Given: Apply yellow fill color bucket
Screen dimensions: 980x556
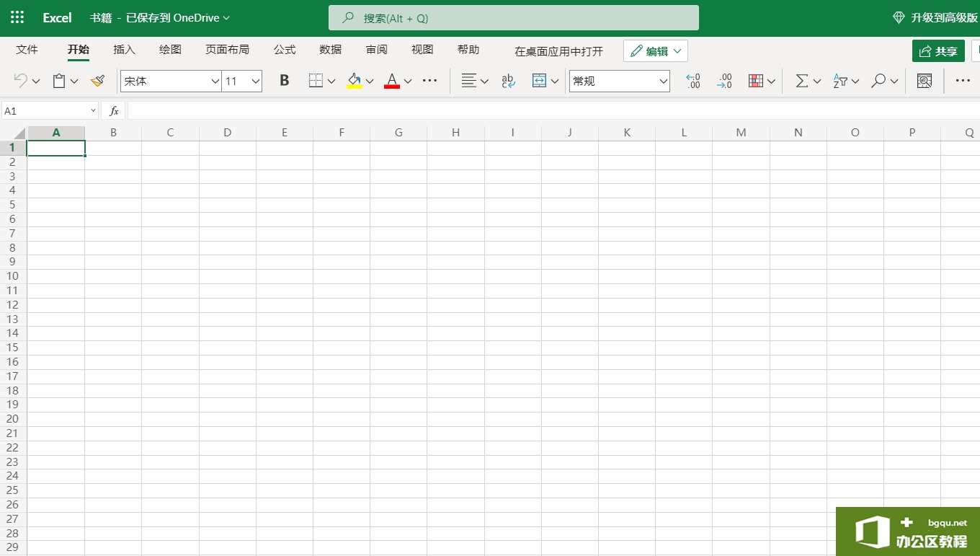Looking at the screenshot, I should (354, 81).
